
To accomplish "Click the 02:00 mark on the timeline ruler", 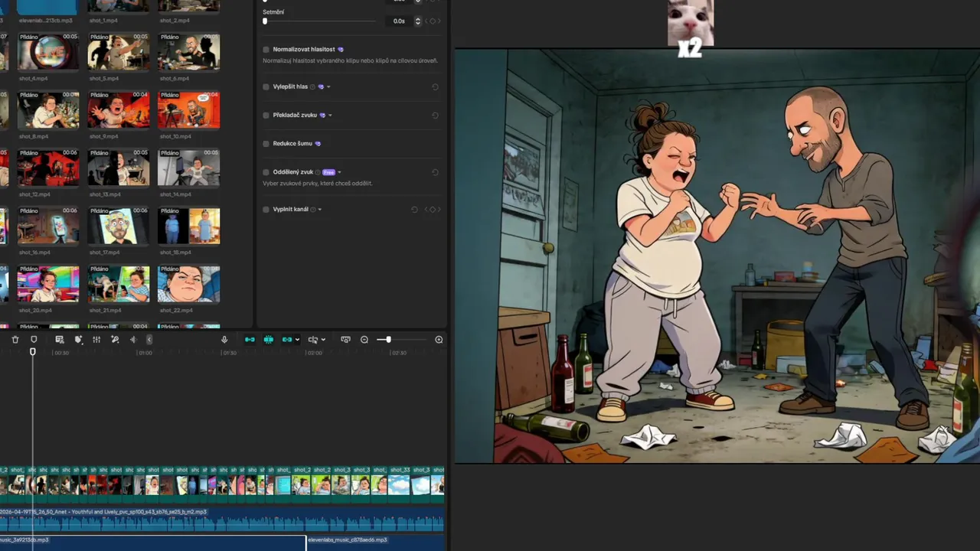I will [x=313, y=353].
